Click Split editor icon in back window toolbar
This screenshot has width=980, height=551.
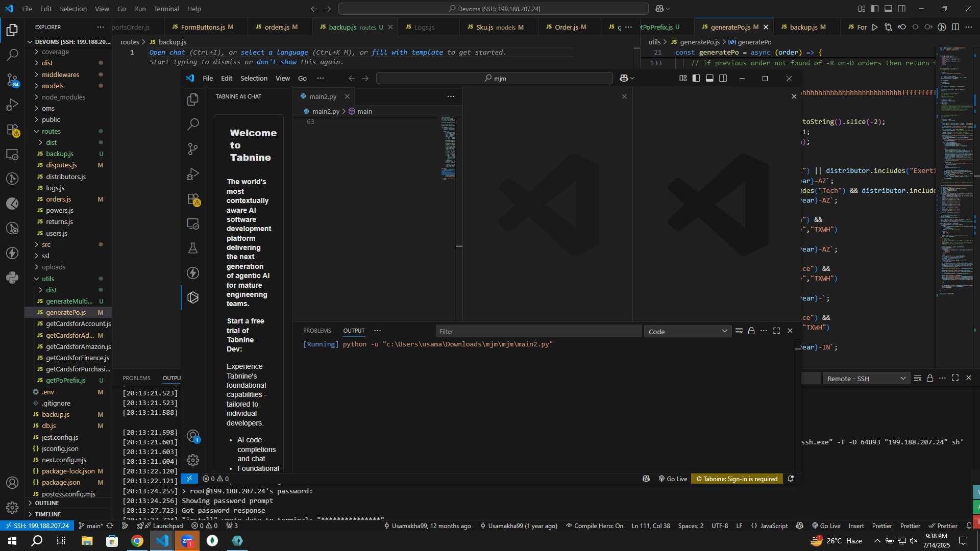[x=955, y=27]
